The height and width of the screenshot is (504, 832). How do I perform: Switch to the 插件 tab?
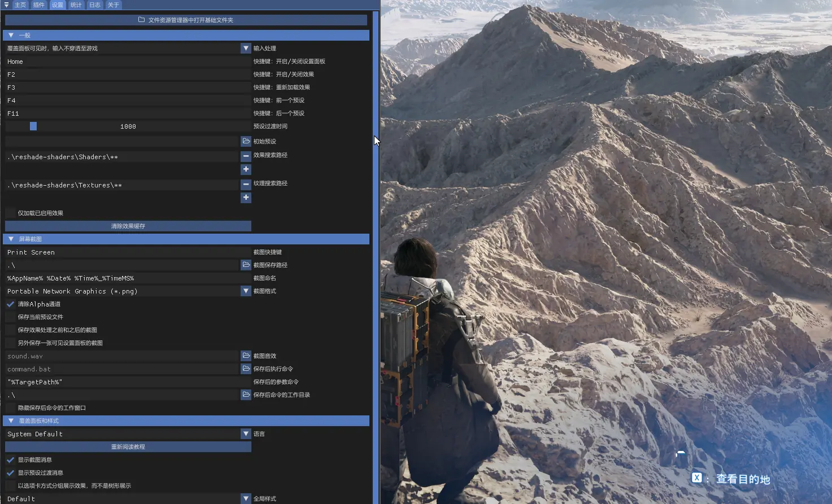[39, 5]
